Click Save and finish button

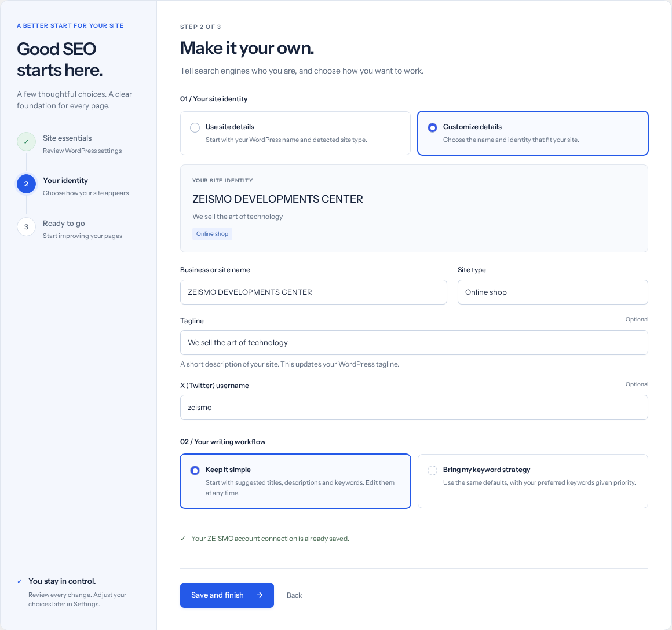(x=227, y=595)
